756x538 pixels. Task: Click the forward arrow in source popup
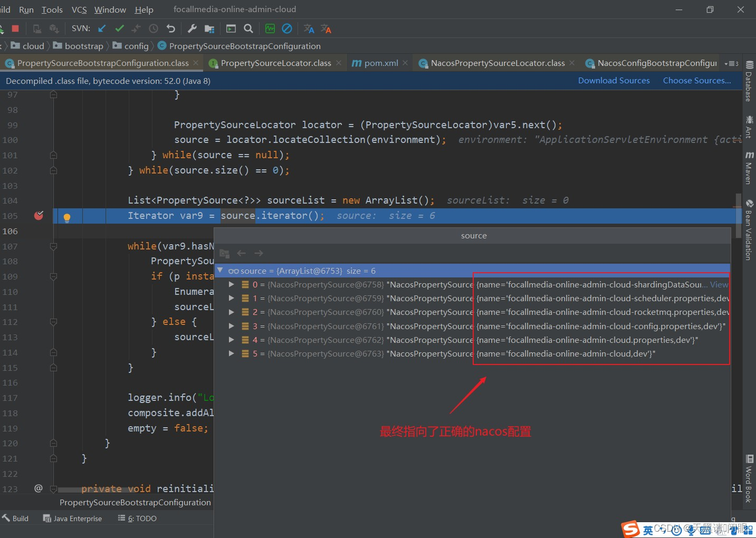pos(259,253)
